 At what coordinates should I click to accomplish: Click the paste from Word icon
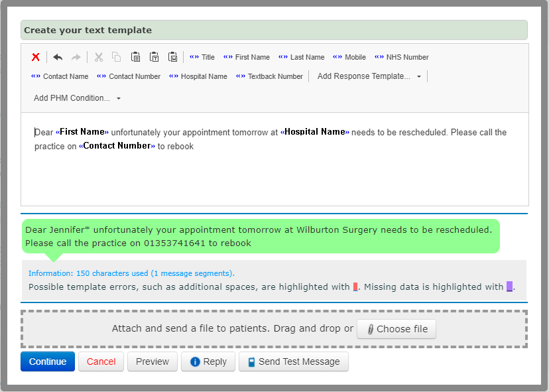coord(172,57)
